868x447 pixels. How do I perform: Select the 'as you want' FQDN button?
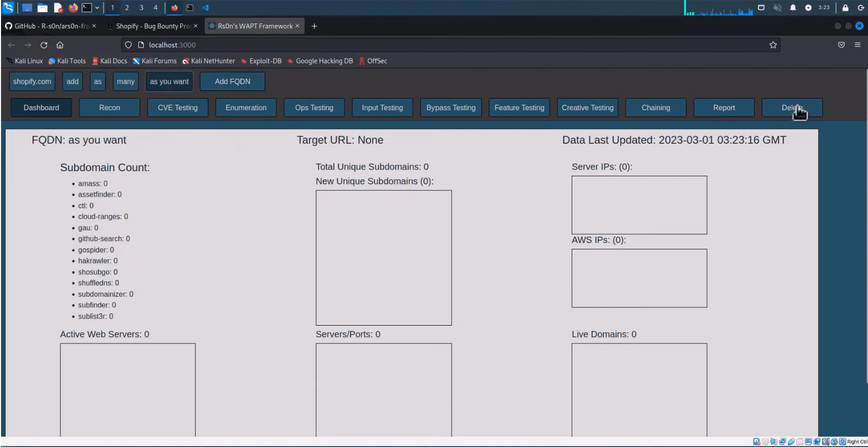coord(169,81)
